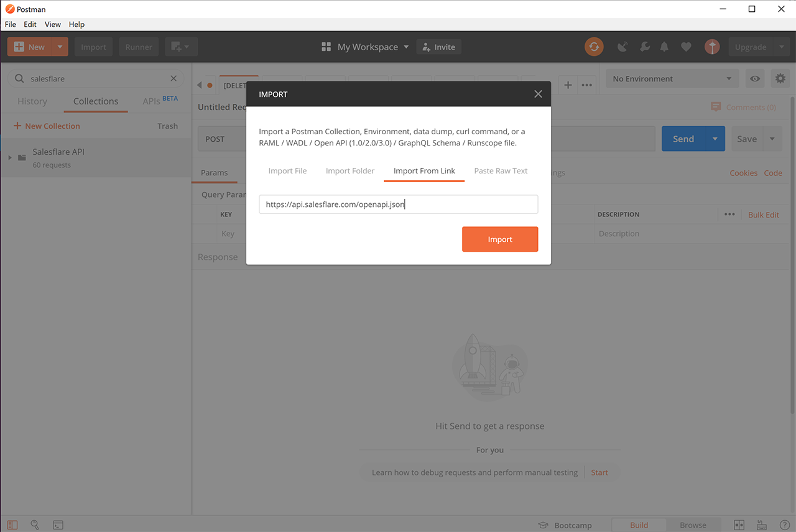The image size is (796, 532).
Task: Click previous tabs left arrow
Action: (x=200, y=85)
